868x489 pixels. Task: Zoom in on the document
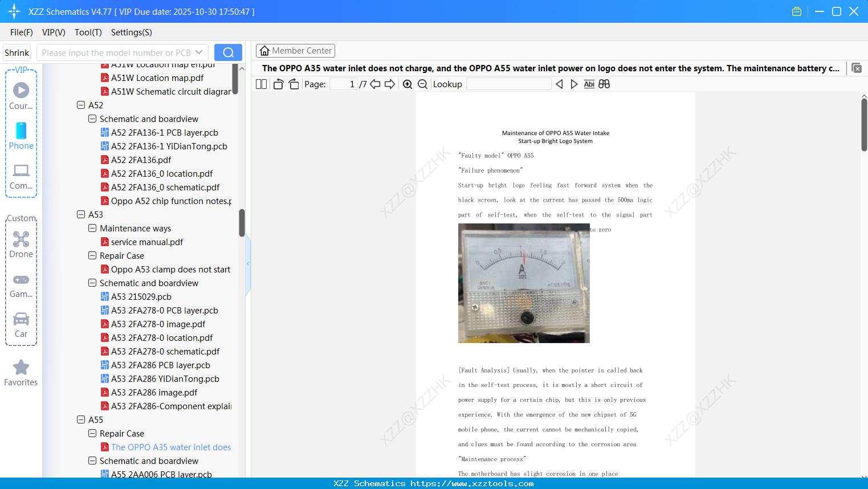coord(407,84)
